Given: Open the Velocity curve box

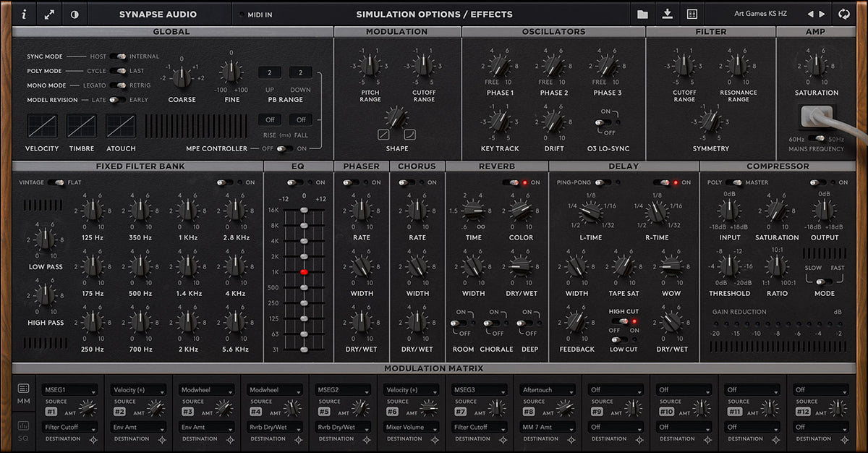Looking at the screenshot, I should pyautogui.click(x=42, y=126).
